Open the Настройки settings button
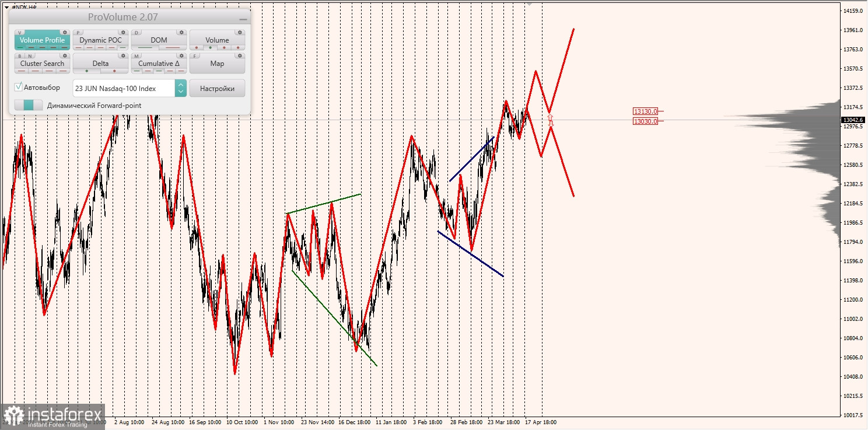The width and height of the screenshot is (868, 430). (217, 88)
